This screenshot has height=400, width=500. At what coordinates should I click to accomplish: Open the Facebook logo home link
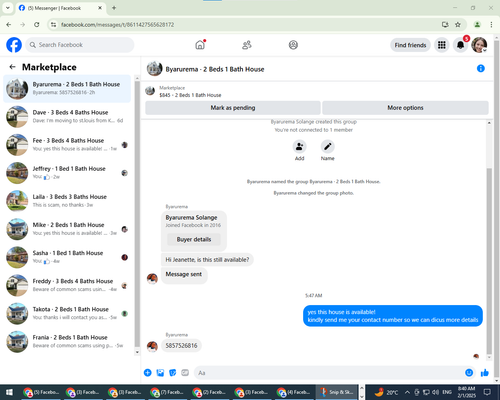[14, 45]
